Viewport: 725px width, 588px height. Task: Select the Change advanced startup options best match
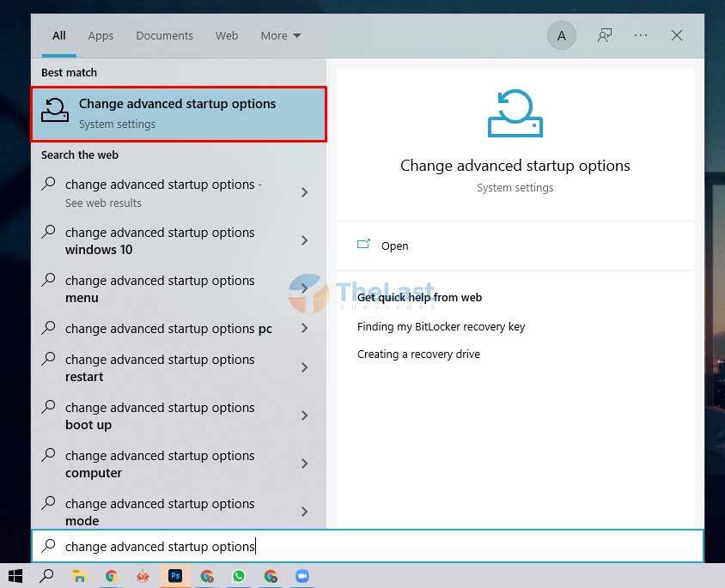(x=178, y=112)
